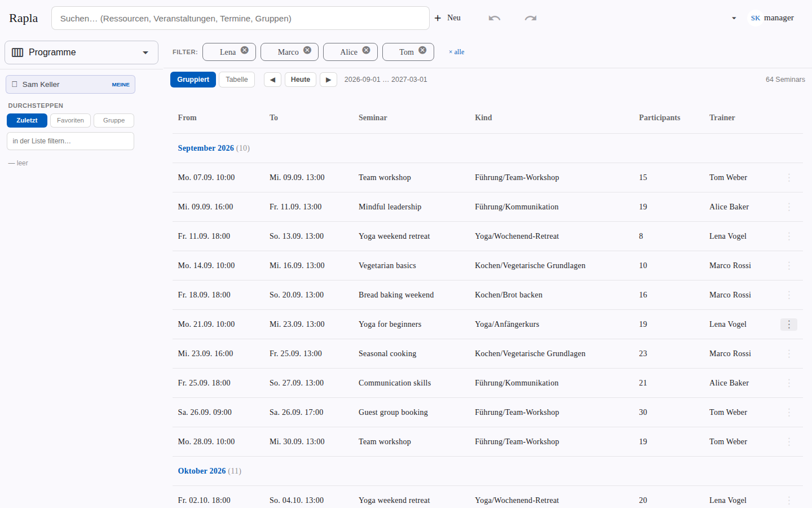This screenshot has width=812, height=508.
Task: Go to previous period with the left arrow
Action: pos(272,80)
